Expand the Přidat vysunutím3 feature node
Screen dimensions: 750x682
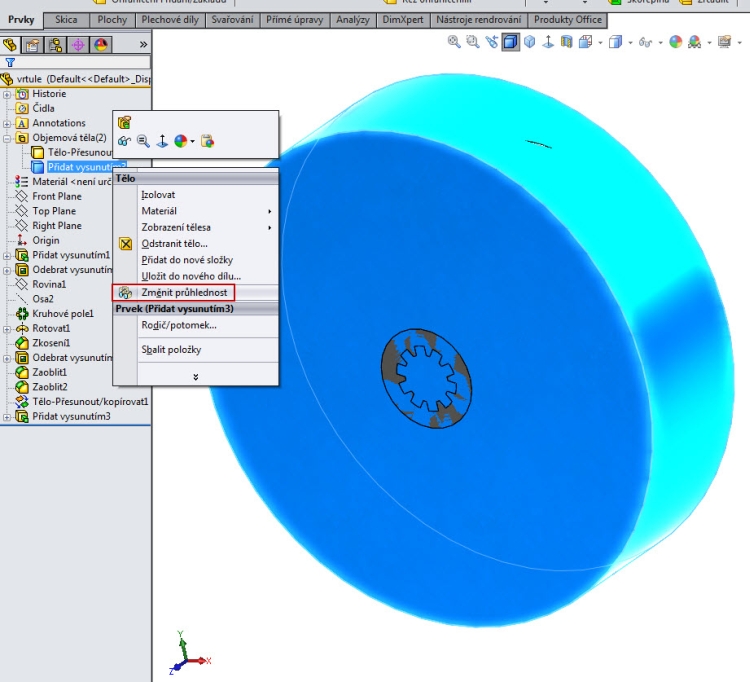tap(7, 417)
